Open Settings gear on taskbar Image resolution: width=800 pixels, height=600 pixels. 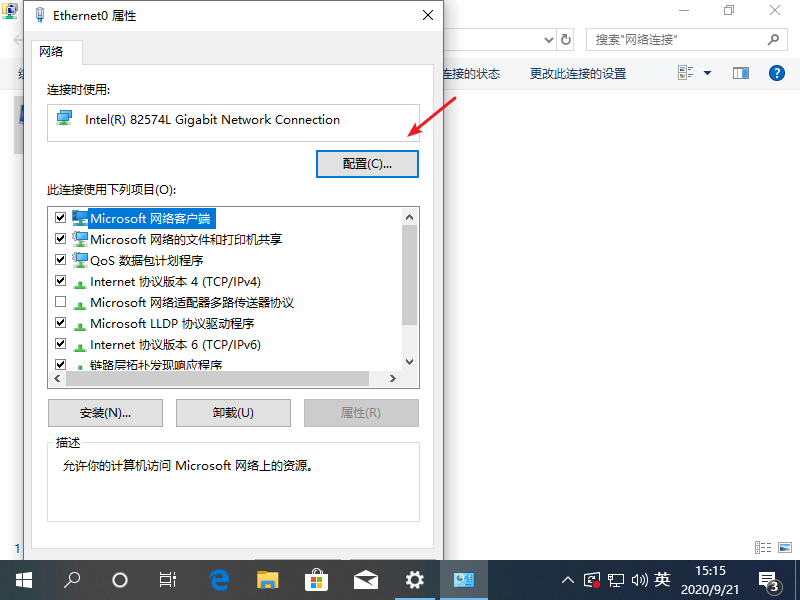coord(414,580)
